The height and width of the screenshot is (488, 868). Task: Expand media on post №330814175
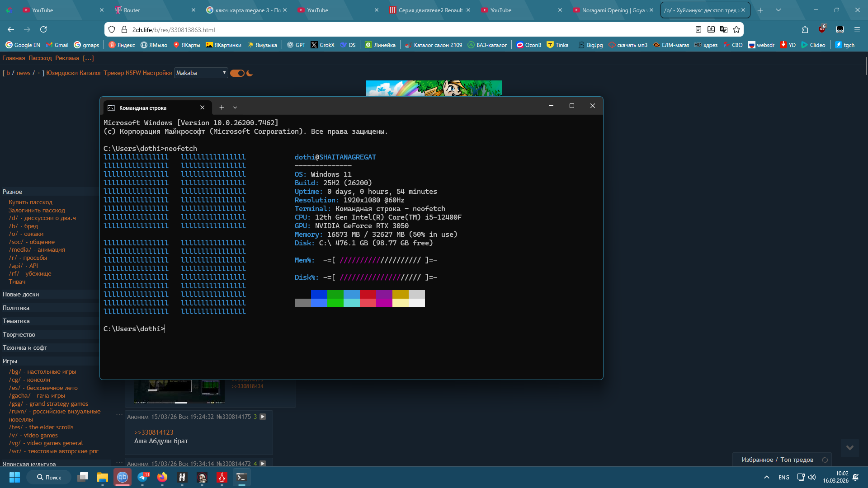[263, 417]
